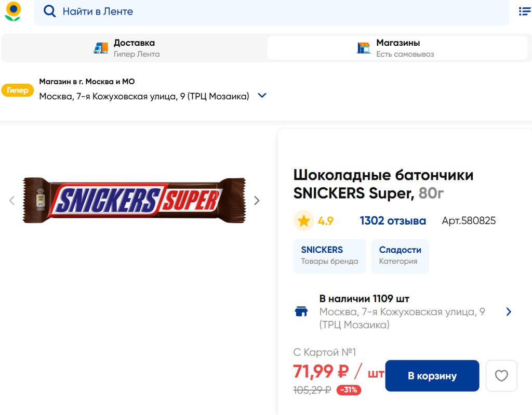Click the delivery truck icon
Screen dimensions: 532x415
point(101,48)
